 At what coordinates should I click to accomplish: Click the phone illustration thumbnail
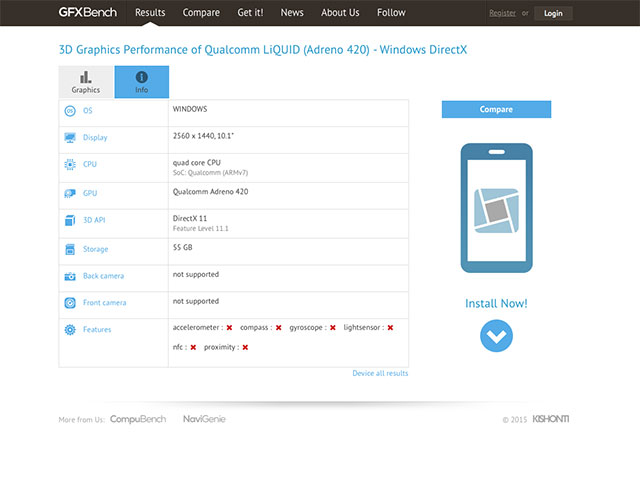click(x=496, y=208)
